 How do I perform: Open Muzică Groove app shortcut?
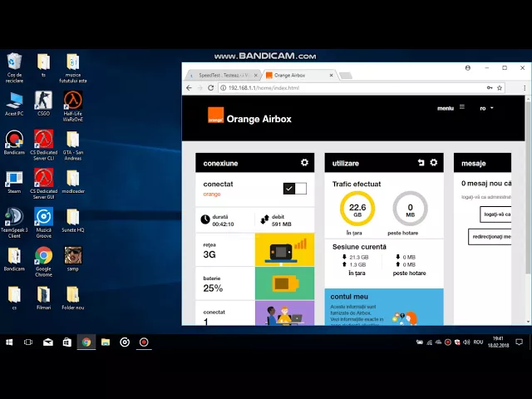pos(43,223)
